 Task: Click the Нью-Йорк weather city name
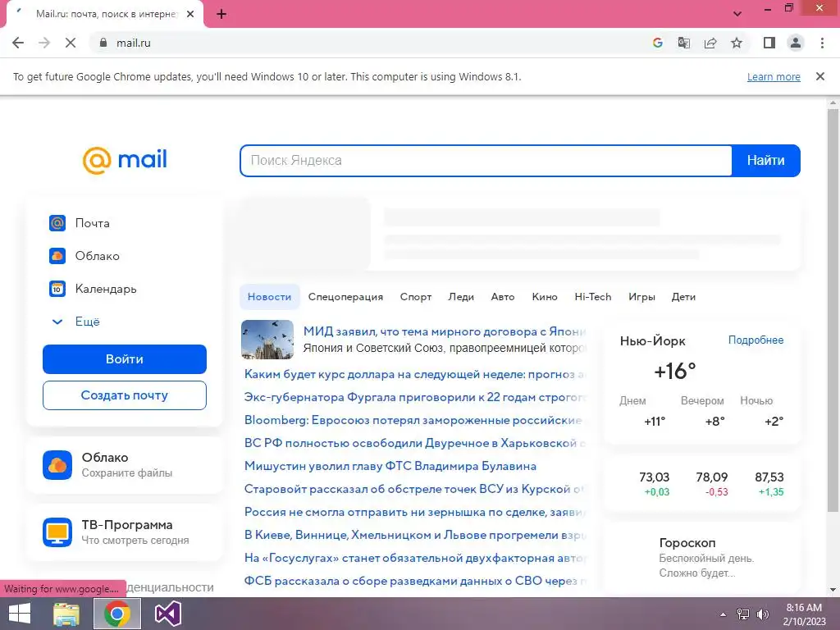click(652, 340)
